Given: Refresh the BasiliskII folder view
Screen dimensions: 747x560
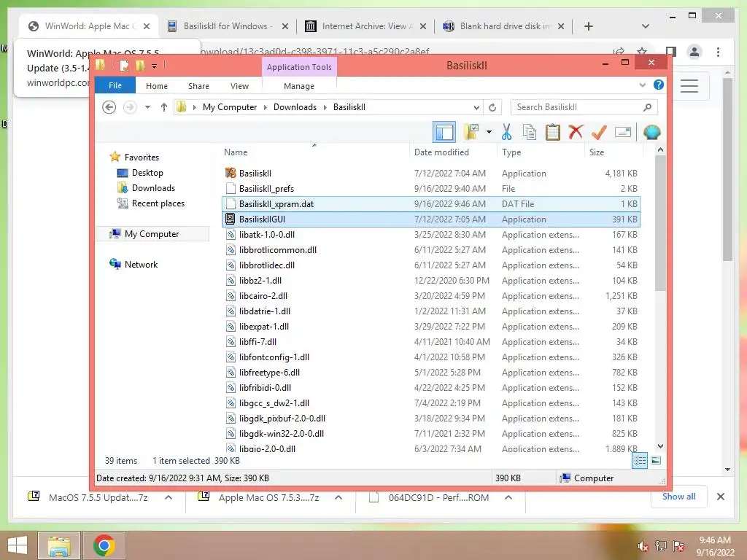Looking at the screenshot, I should tap(492, 107).
